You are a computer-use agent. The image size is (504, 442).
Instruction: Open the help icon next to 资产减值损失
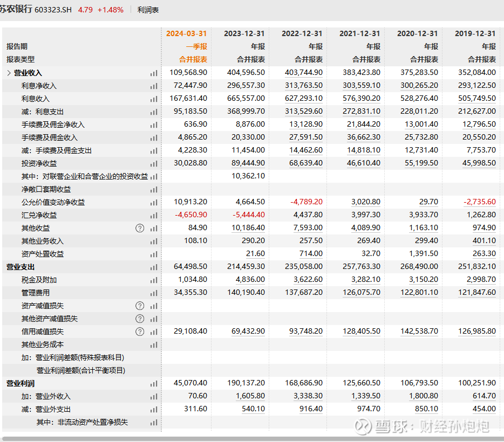140,306
